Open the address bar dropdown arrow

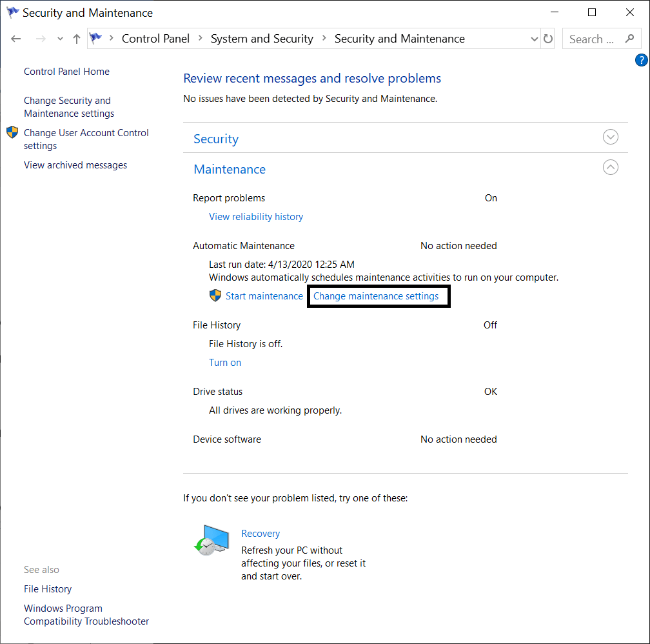coord(534,39)
